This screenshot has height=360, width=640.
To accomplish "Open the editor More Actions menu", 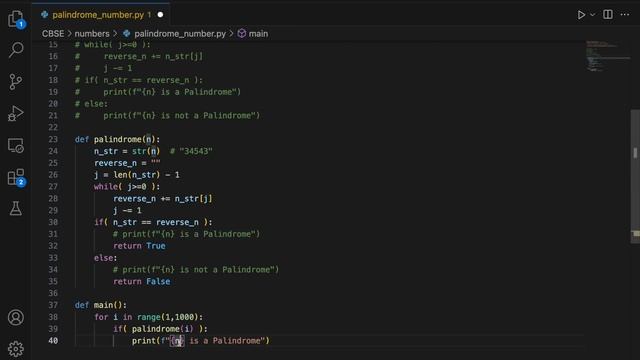I will coord(625,15).
